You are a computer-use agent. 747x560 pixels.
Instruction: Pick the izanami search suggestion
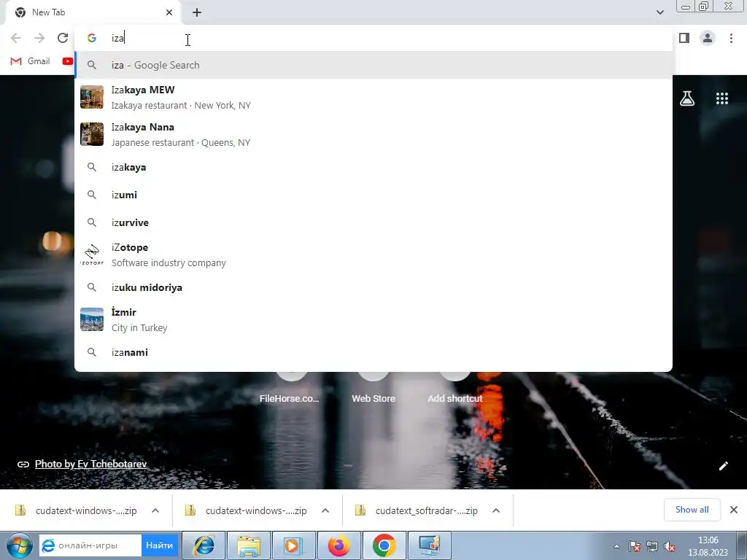pyautogui.click(x=373, y=352)
